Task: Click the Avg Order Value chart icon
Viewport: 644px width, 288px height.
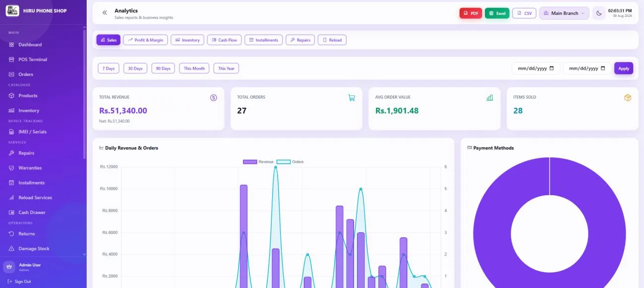Action: coord(490,98)
